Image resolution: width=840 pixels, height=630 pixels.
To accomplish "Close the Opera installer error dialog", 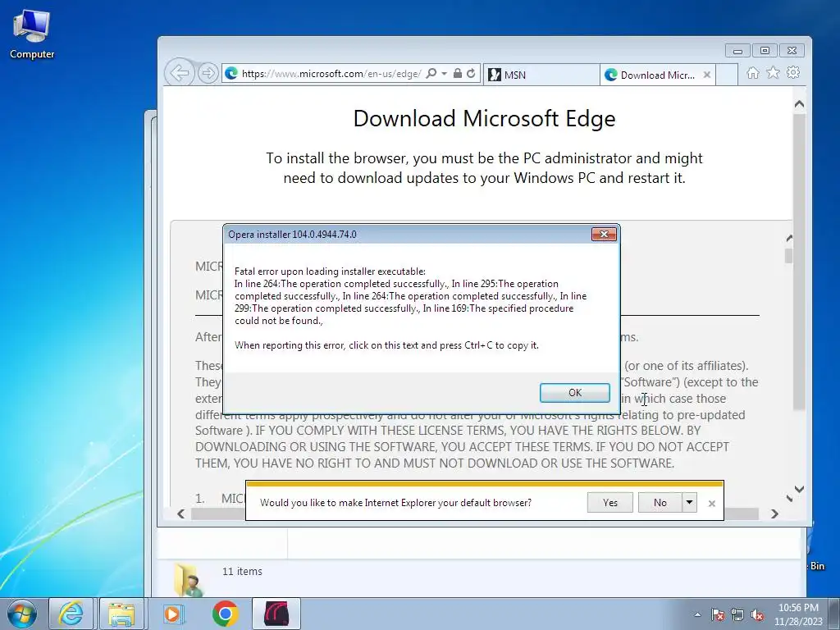I will [604, 234].
